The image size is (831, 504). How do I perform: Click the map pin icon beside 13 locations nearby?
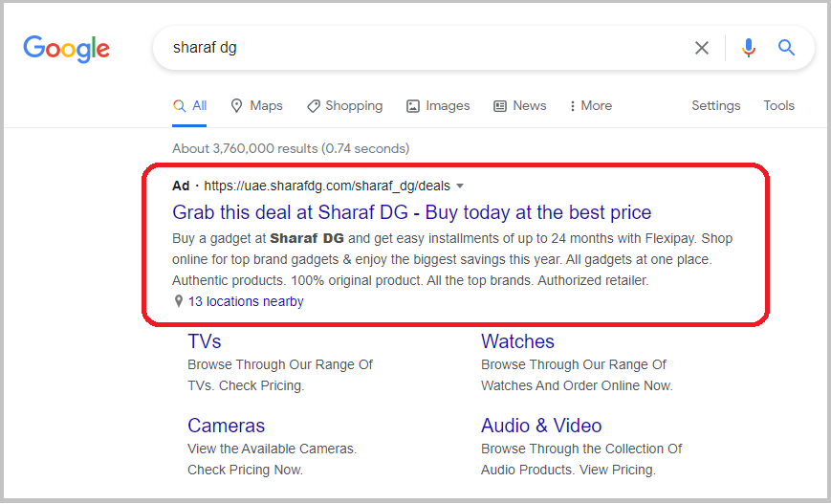[x=179, y=301]
